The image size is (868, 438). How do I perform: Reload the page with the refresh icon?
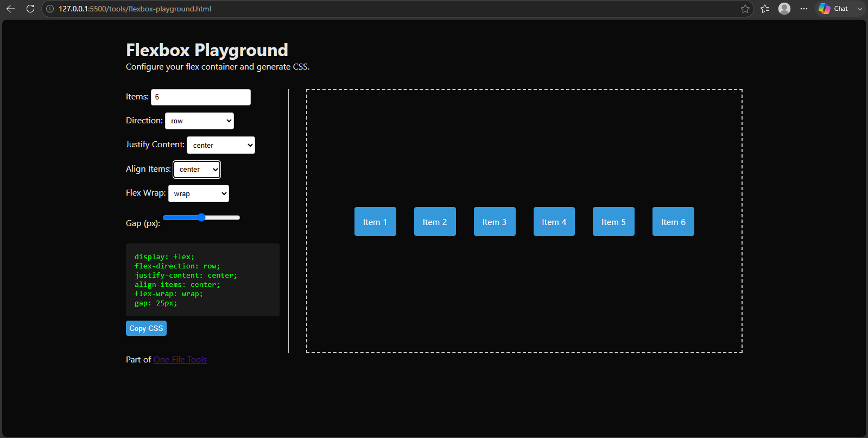pyautogui.click(x=30, y=9)
